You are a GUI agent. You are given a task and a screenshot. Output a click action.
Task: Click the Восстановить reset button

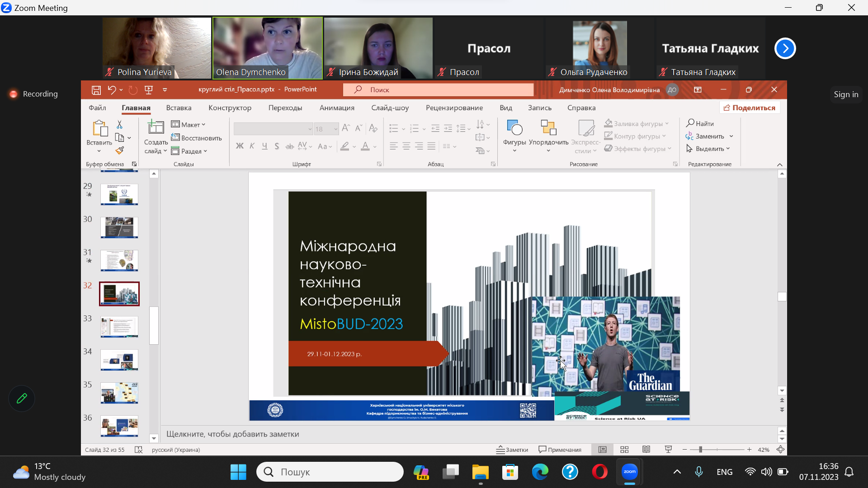197,138
